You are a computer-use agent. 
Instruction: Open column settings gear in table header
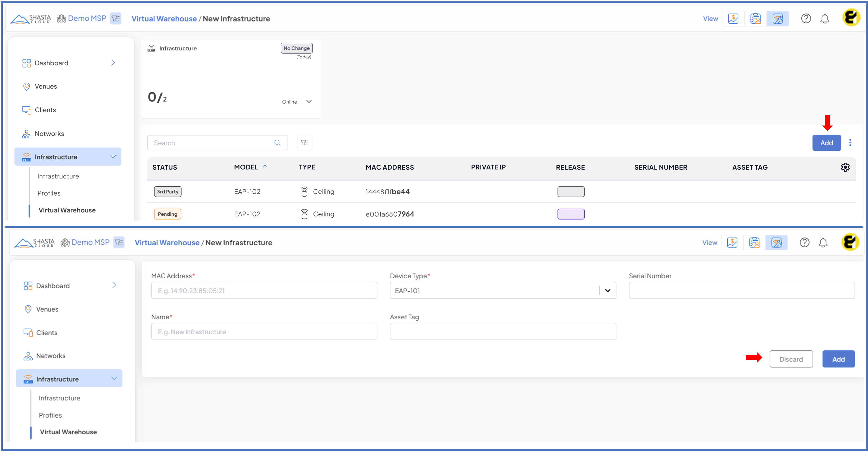point(845,167)
